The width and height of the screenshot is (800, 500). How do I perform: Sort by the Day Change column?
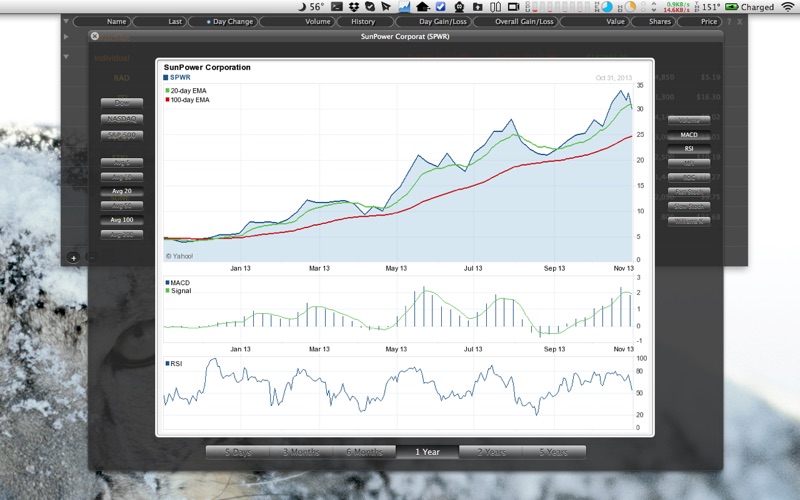click(x=223, y=21)
